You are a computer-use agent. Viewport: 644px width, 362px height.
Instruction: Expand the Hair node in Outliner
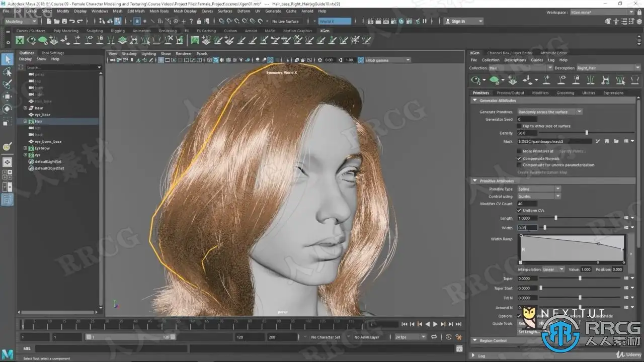[x=25, y=121]
